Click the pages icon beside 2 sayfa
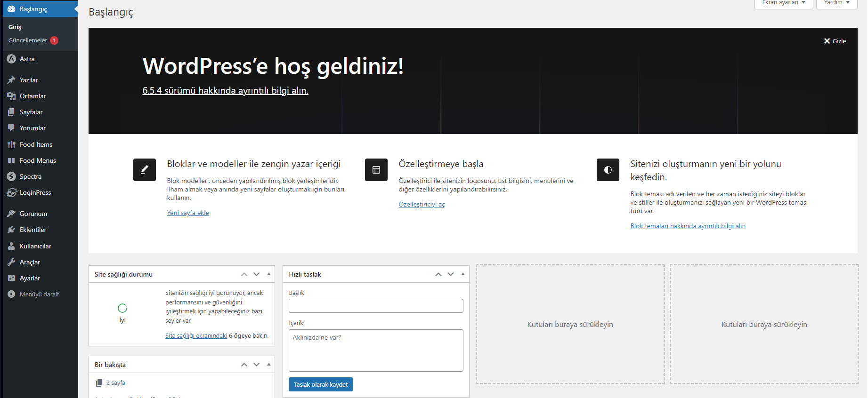868x398 pixels. click(x=99, y=383)
